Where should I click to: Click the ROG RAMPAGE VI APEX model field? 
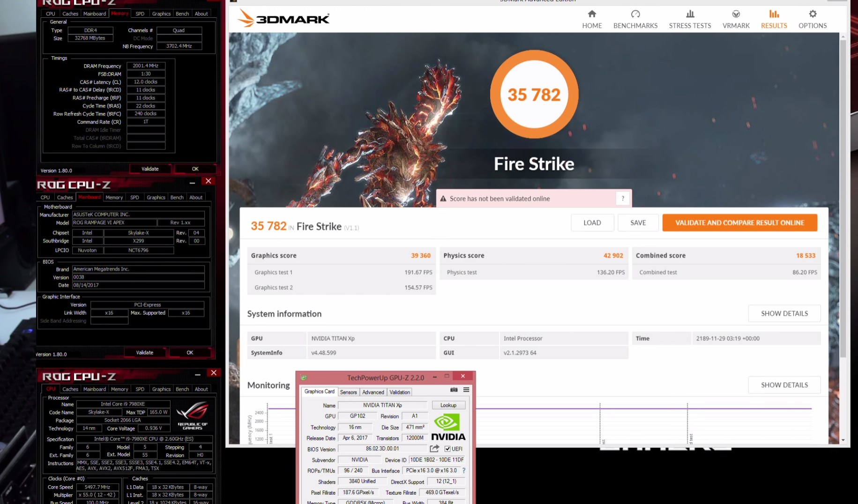114,222
